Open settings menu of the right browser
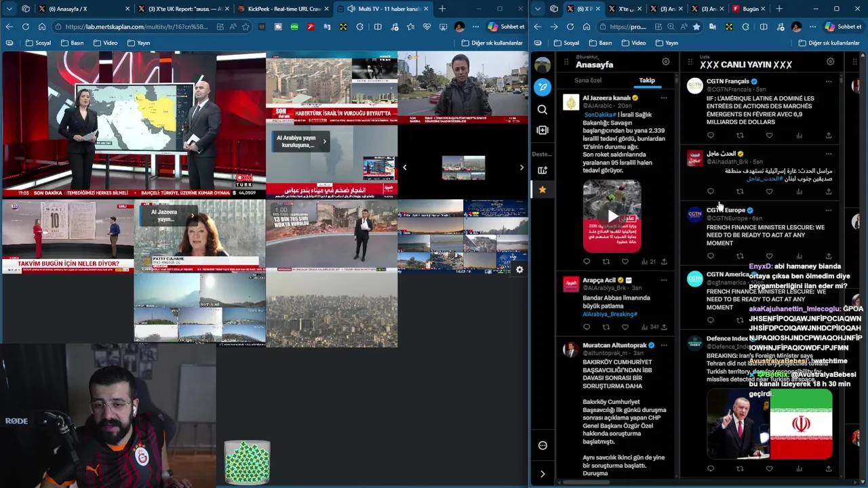Image resolution: width=868 pixels, height=488 pixels. [814, 26]
